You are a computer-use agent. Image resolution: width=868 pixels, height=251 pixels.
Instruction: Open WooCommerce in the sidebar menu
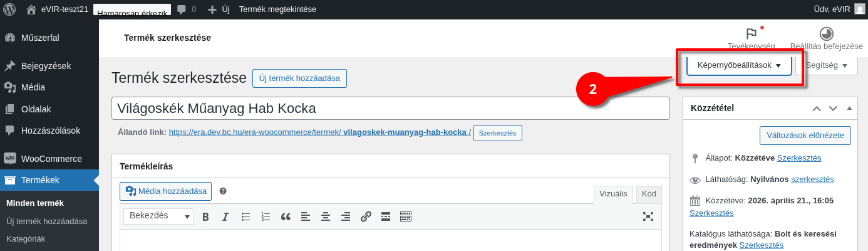pos(51,159)
